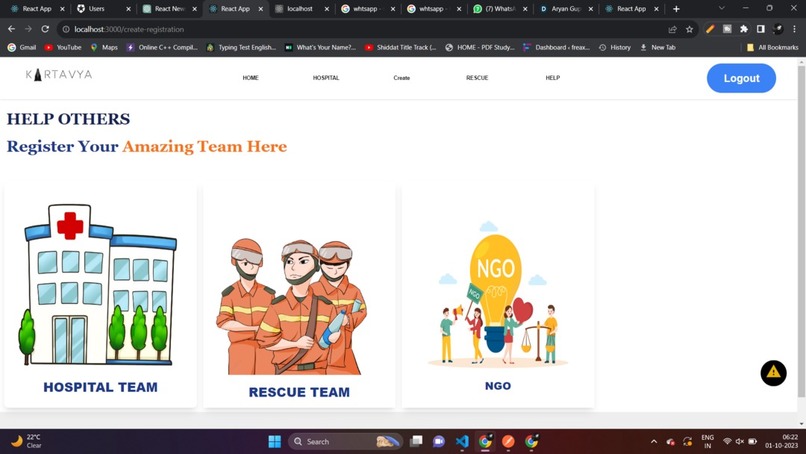The height and width of the screenshot is (454, 806).
Task: Open the Chrome extensions puzzle icon
Action: pos(744,29)
